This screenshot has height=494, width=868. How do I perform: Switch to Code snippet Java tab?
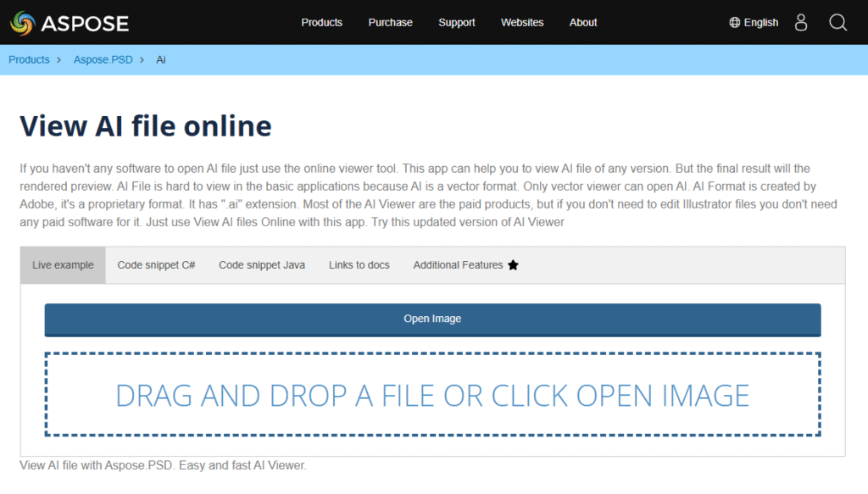click(262, 265)
